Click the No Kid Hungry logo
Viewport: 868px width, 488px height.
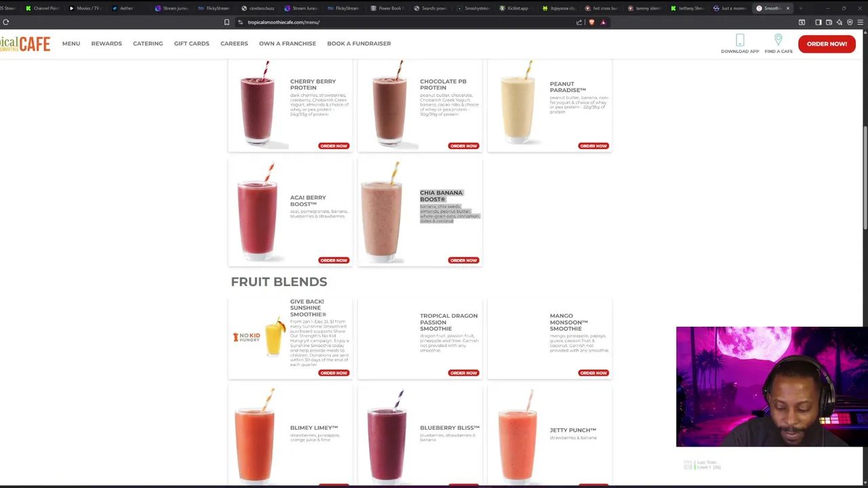point(246,337)
